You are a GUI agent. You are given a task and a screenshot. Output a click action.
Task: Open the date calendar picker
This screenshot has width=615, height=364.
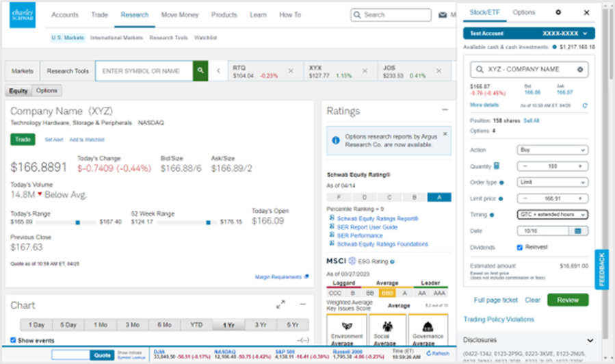click(579, 231)
